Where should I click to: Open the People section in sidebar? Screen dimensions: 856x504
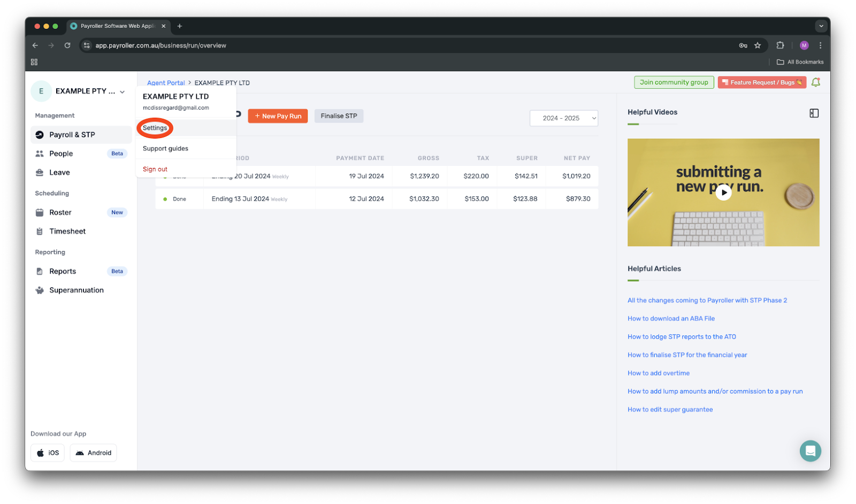81,154
